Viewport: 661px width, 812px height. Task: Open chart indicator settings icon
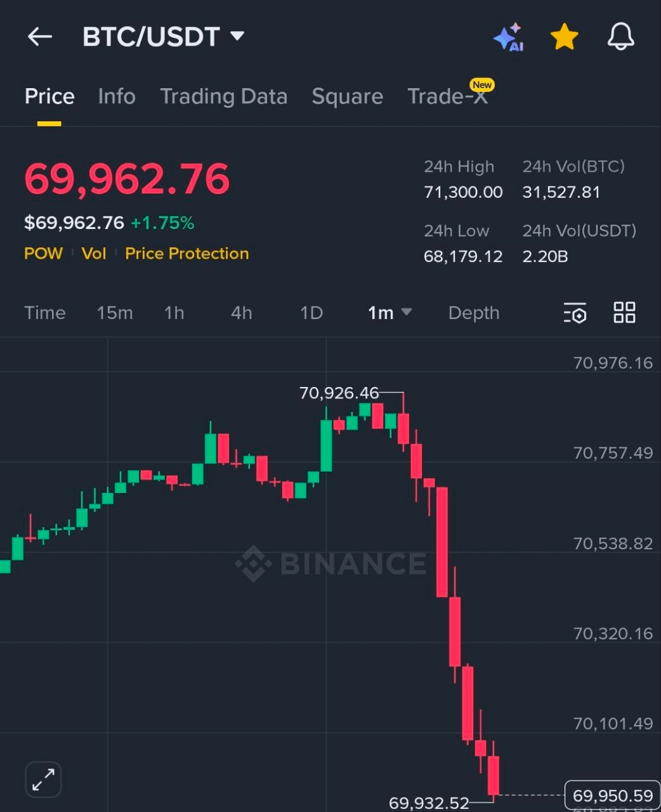(575, 313)
